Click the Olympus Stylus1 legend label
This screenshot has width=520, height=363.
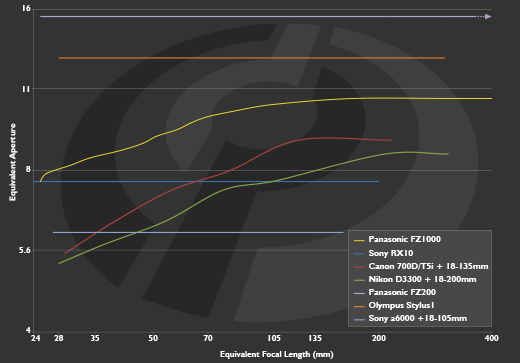tap(401, 305)
